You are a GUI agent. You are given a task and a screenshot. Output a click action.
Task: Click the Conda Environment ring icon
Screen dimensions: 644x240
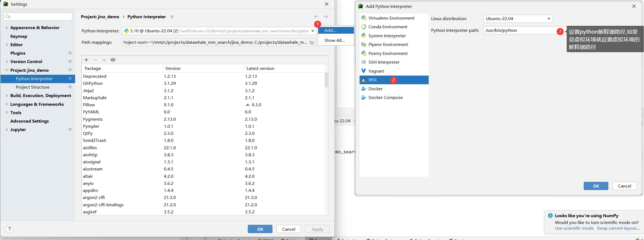(364, 27)
